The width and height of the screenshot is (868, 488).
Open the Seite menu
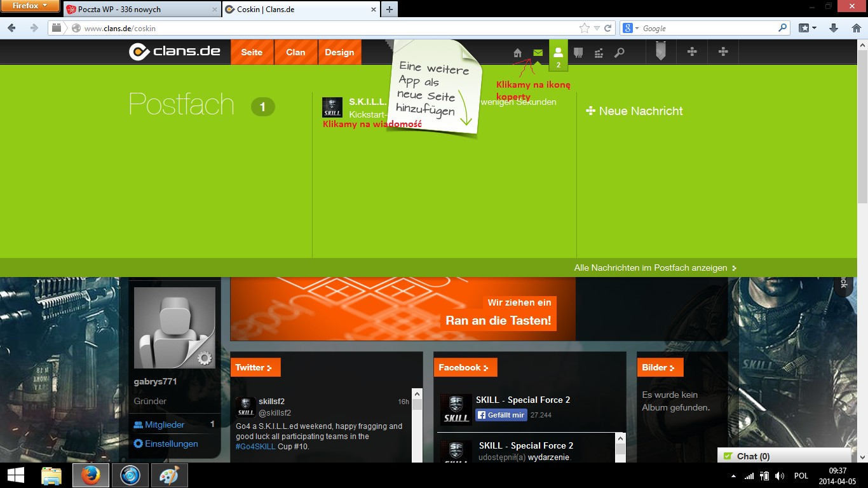pyautogui.click(x=252, y=52)
